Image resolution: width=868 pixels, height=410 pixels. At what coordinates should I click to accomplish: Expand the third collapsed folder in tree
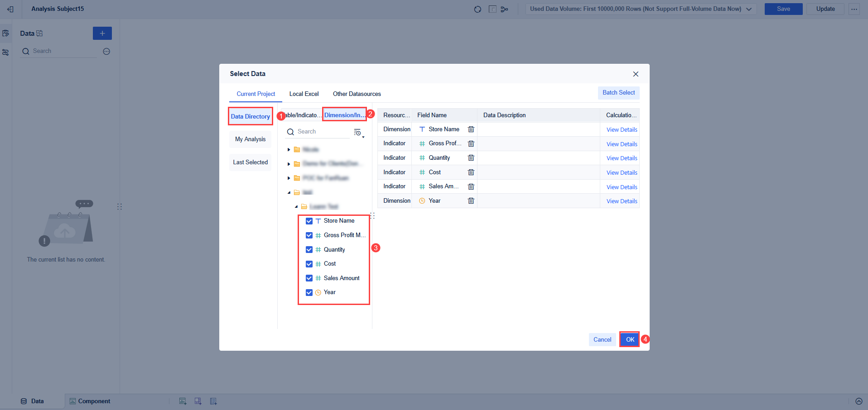coord(289,178)
